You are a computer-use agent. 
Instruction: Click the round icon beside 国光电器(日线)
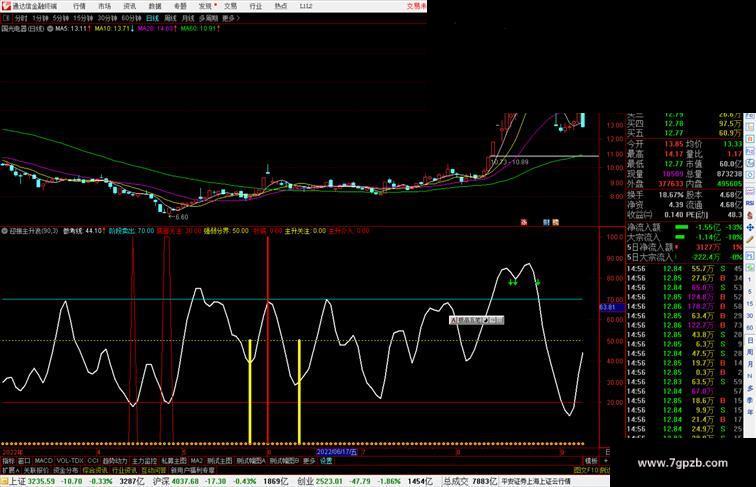click(50, 29)
